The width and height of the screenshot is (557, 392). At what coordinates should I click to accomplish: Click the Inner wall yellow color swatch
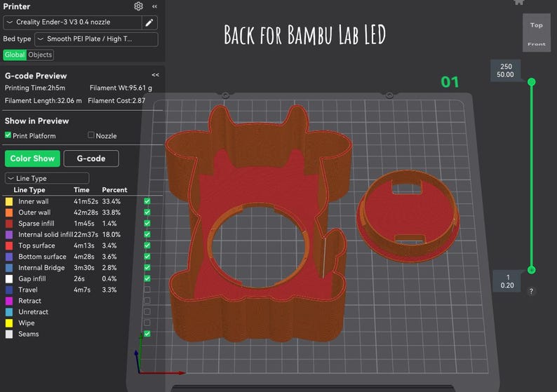[x=9, y=201]
